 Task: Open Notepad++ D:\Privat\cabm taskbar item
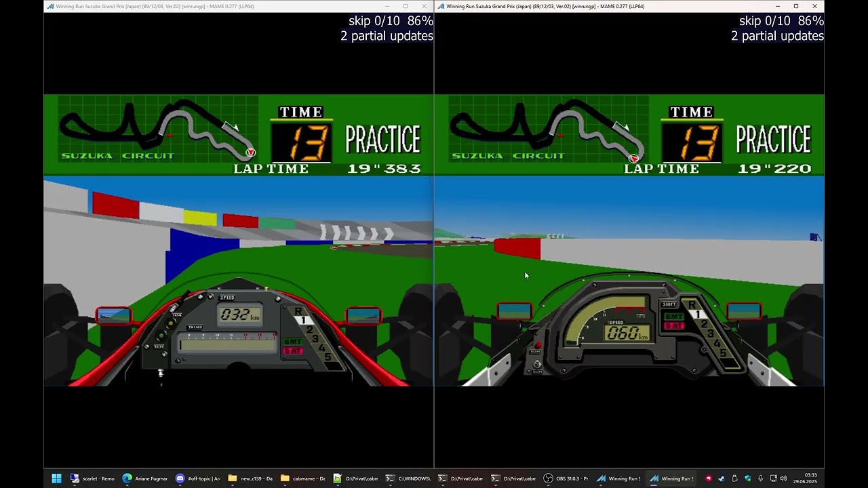click(x=356, y=479)
